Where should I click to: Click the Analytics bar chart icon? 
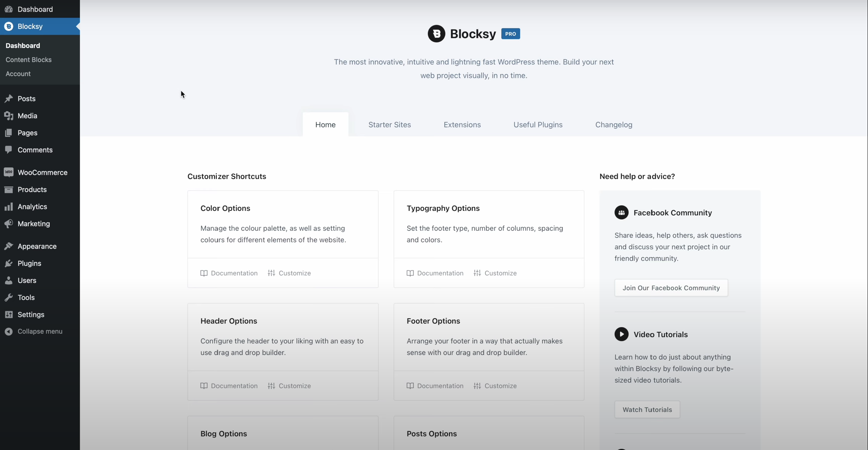point(9,206)
